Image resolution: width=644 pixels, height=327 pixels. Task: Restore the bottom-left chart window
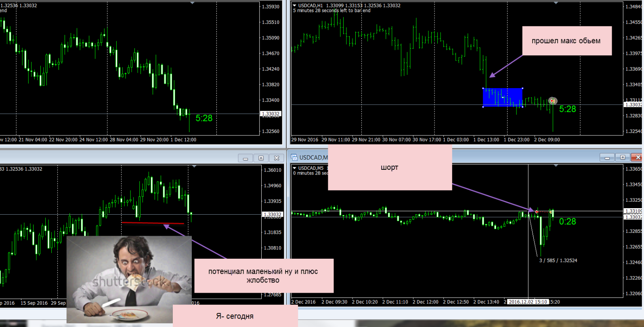click(261, 158)
